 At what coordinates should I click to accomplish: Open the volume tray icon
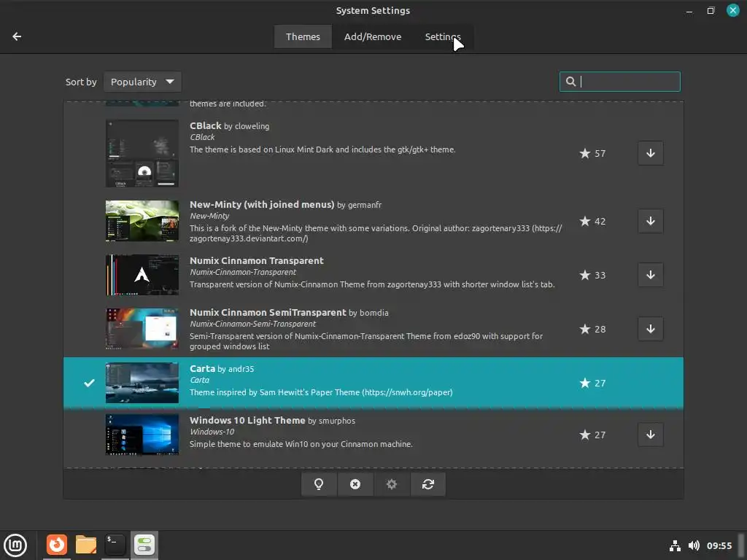(x=694, y=545)
